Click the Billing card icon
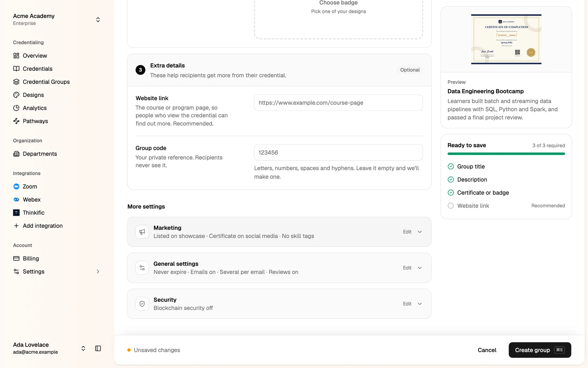This screenshot has width=588, height=368. click(16, 258)
